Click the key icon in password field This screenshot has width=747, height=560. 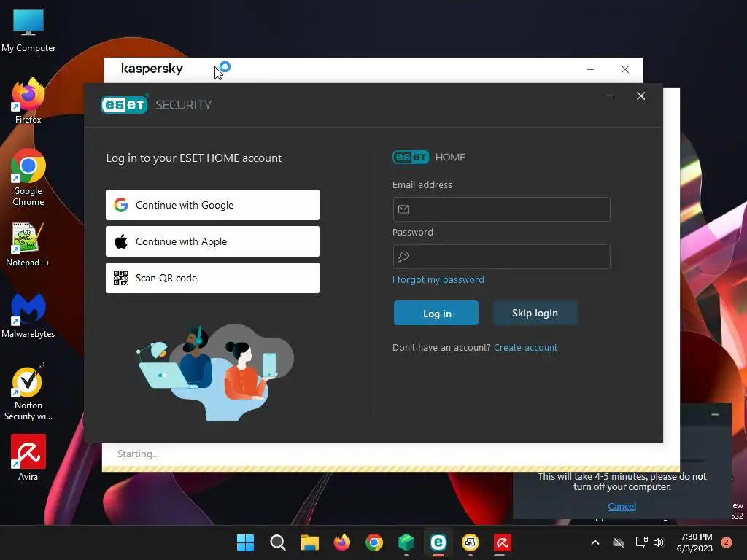(x=403, y=257)
